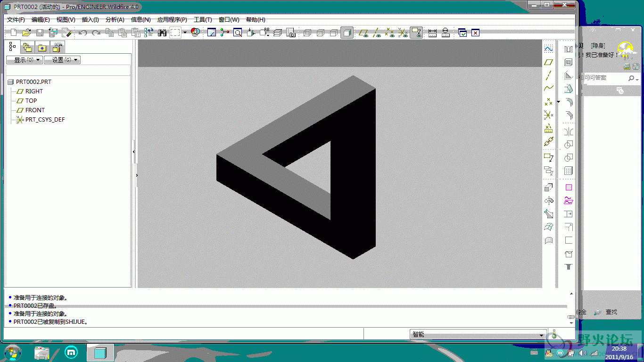Select the Draft tool icon
The height and width of the screenshot is (362, 644).
point(569,89)
